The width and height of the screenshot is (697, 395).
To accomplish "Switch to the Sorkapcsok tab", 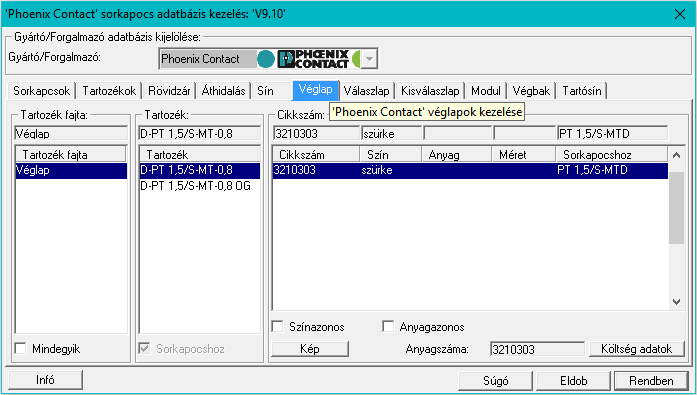I will click(x=41, y=91).
